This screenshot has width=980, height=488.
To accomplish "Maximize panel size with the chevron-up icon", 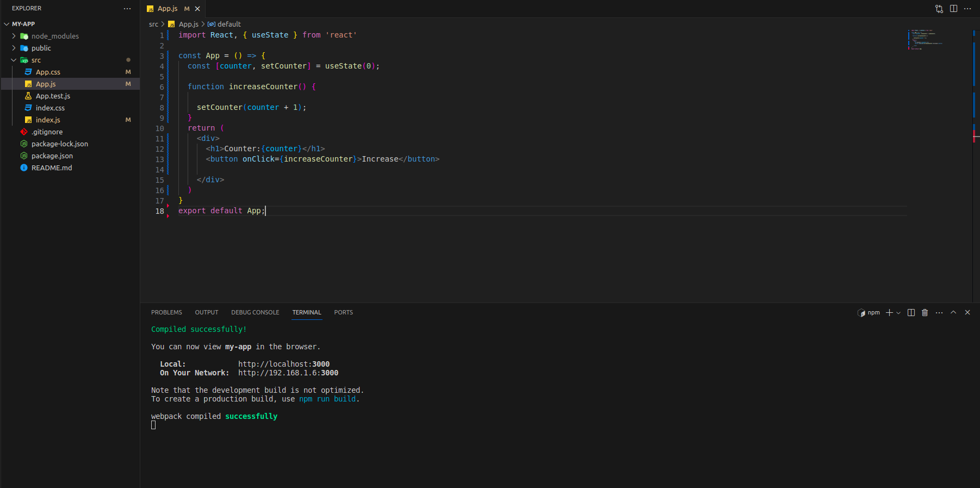I will click(x=953, y=313).
